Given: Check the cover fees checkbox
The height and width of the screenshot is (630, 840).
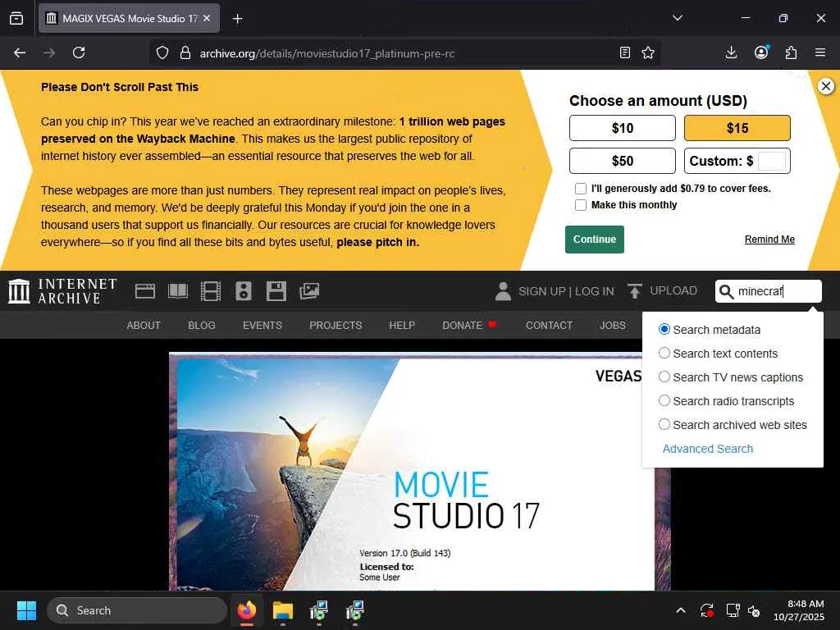Looking at the screenshot, I should click(581, 189).
